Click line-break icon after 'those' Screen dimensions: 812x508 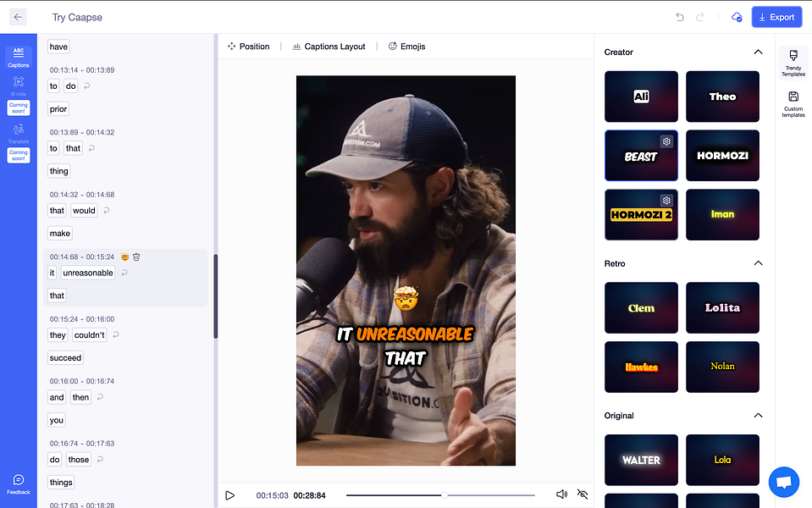click(x=100, y=460)
